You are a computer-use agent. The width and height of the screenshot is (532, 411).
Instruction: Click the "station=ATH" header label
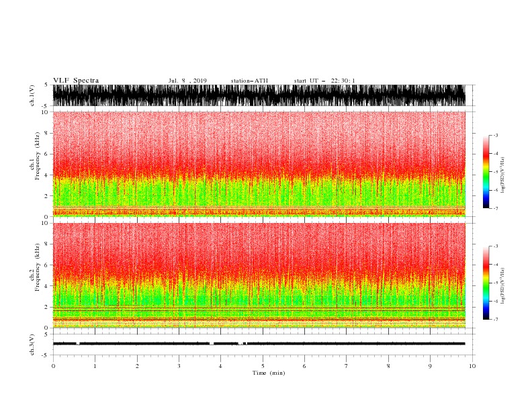(249, 81)
